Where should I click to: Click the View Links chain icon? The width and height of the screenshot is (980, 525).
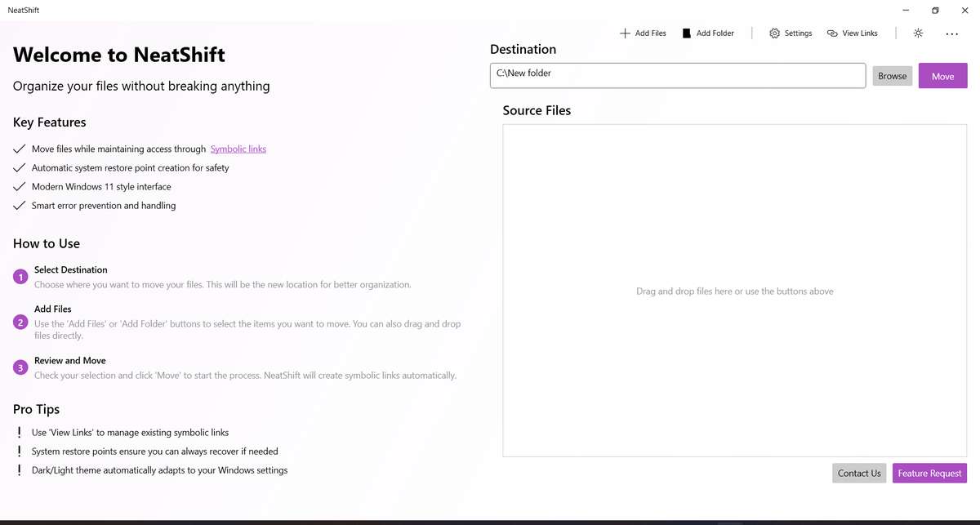[832, 33]
